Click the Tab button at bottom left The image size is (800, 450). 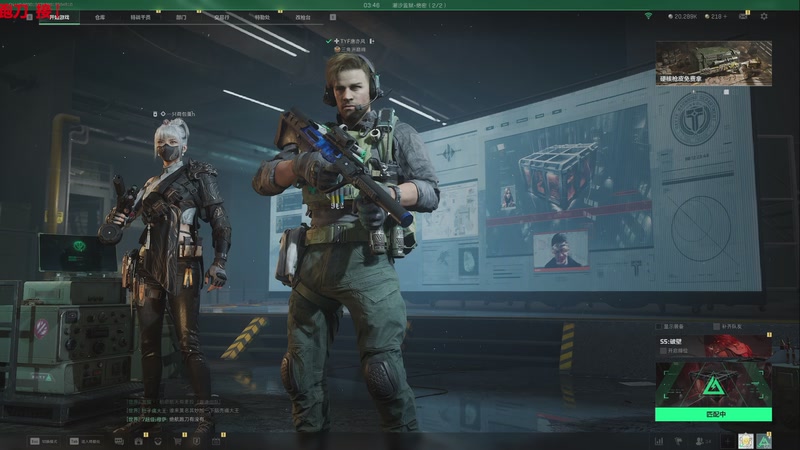coord(85,441)
